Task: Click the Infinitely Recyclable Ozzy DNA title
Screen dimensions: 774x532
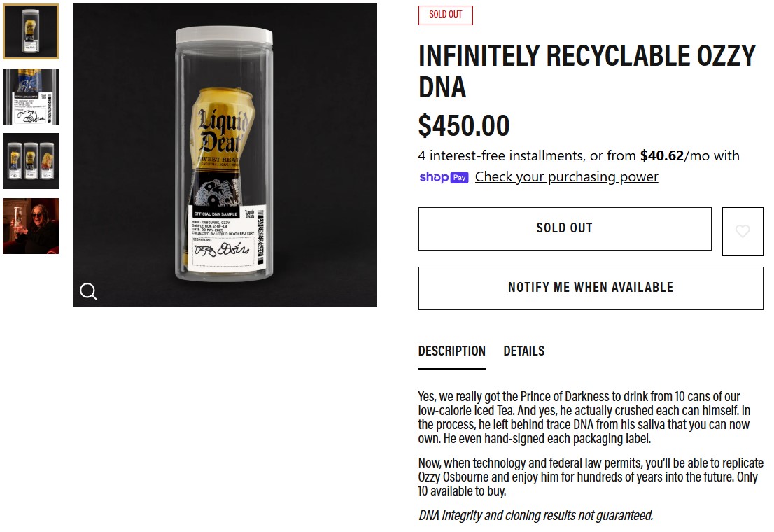Action: tap(586, 71)
